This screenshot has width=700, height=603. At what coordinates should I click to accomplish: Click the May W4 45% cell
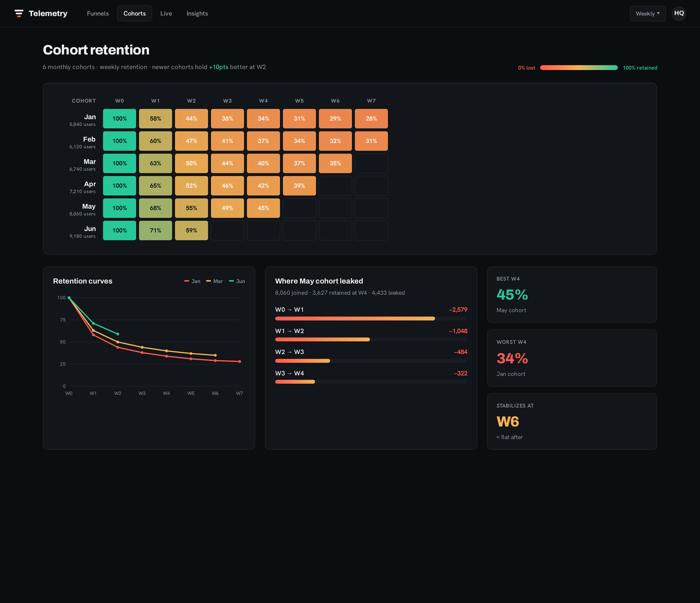pos(263,208)
